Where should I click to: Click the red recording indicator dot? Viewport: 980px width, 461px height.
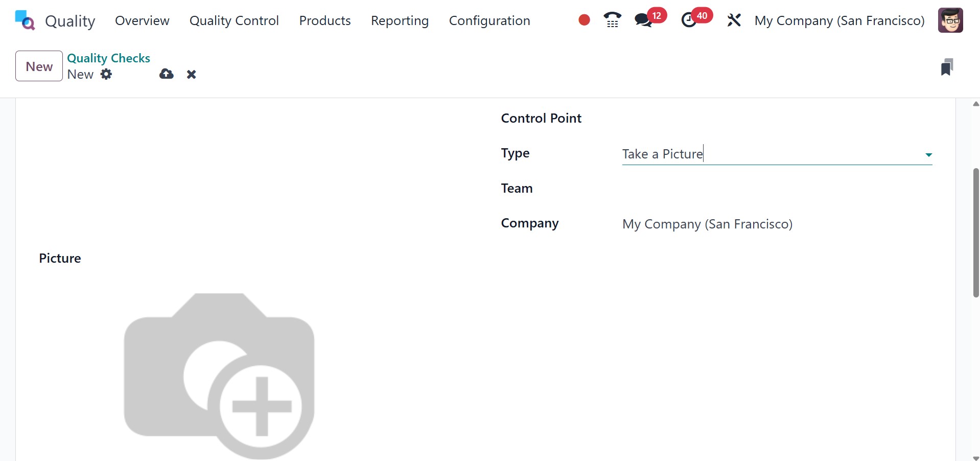[x=584, y=20]
